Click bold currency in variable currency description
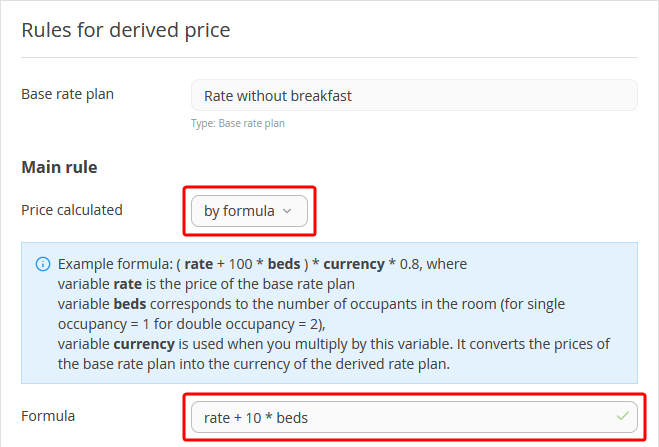Viewport: 659px width, 447px height. pyautogui.click(x=144, y=344)
